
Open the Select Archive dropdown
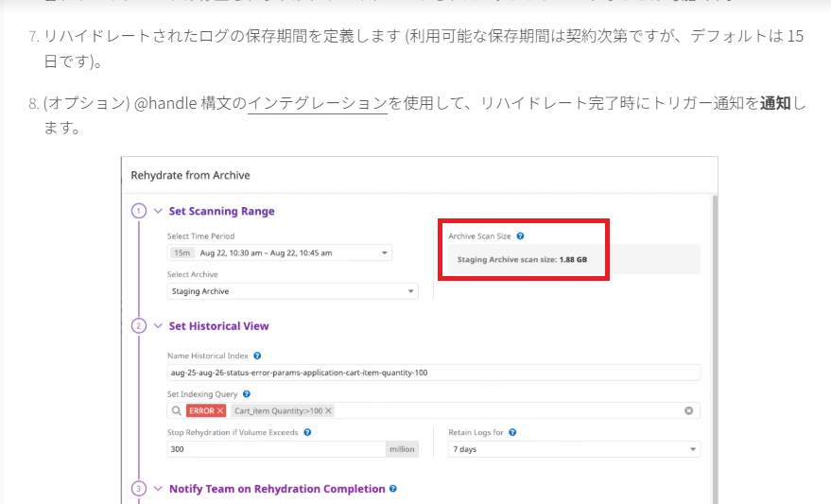click(x=292, y=291)
